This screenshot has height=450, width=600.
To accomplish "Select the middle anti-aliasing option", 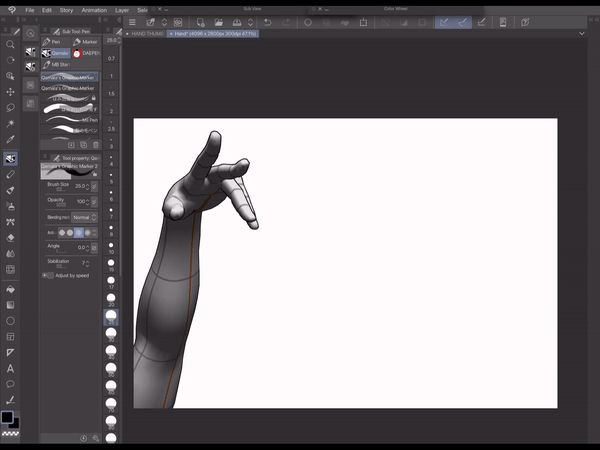I will click(79, 233).
